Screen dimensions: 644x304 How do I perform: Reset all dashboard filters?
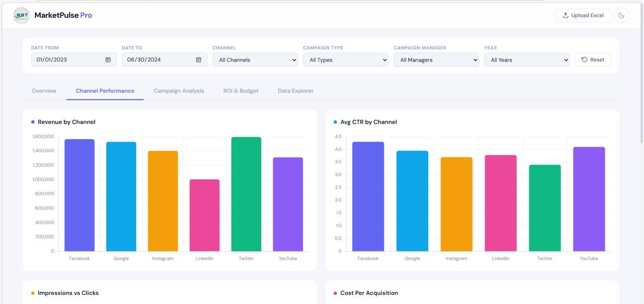[x=593, y=59]
